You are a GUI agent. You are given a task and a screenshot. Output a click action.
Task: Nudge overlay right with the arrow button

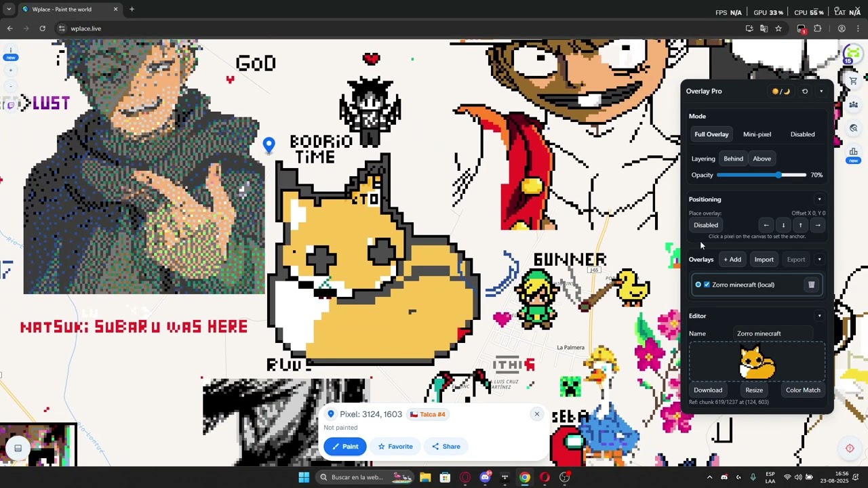coord(817,225)
